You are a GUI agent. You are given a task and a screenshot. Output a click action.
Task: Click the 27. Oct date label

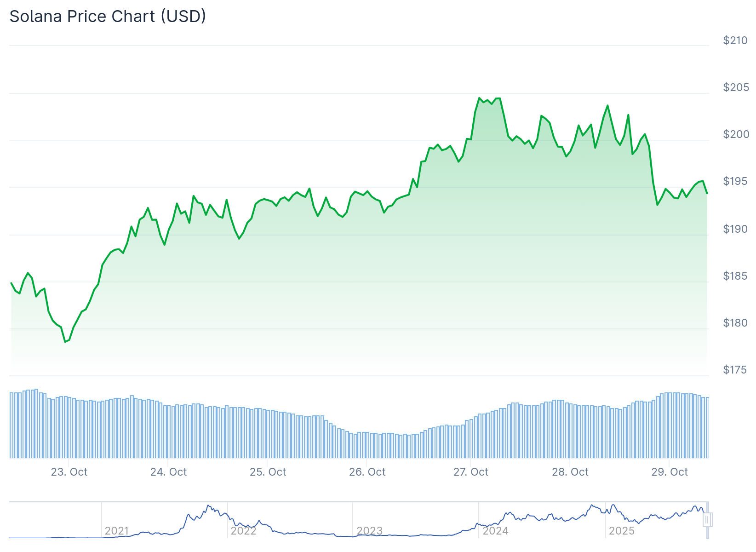(470, 472)
